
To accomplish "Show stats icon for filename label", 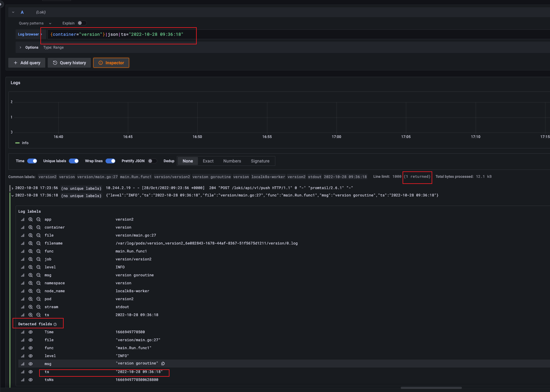I will point(23,243).
